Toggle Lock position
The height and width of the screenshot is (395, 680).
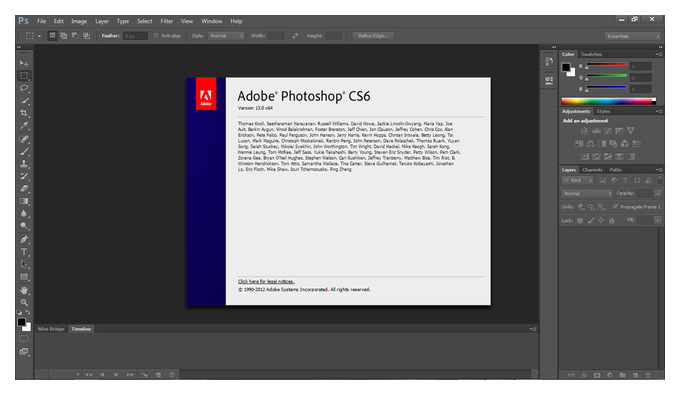point(601,221)
